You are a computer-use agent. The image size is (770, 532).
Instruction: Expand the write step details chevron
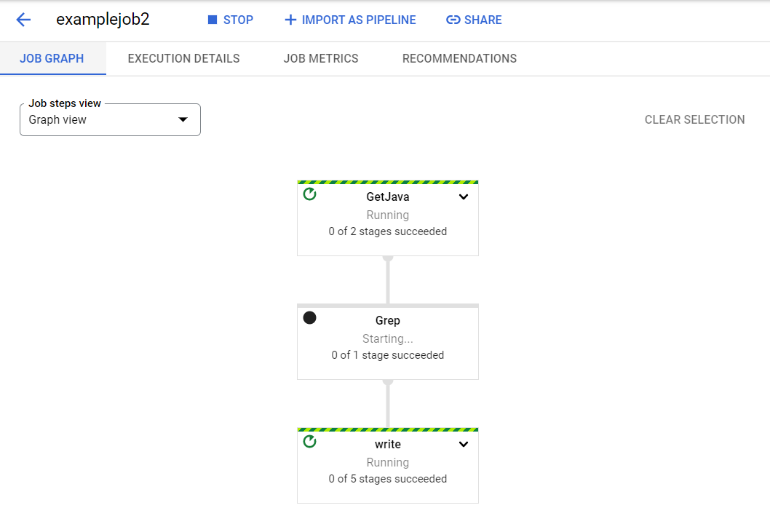[464, 444]
